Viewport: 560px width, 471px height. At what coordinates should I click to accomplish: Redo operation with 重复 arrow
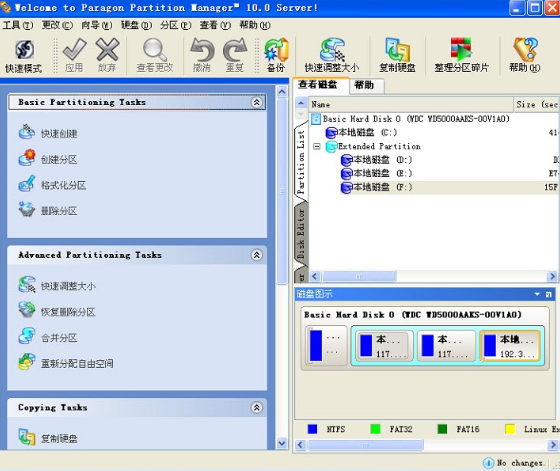tap(235, 56)
